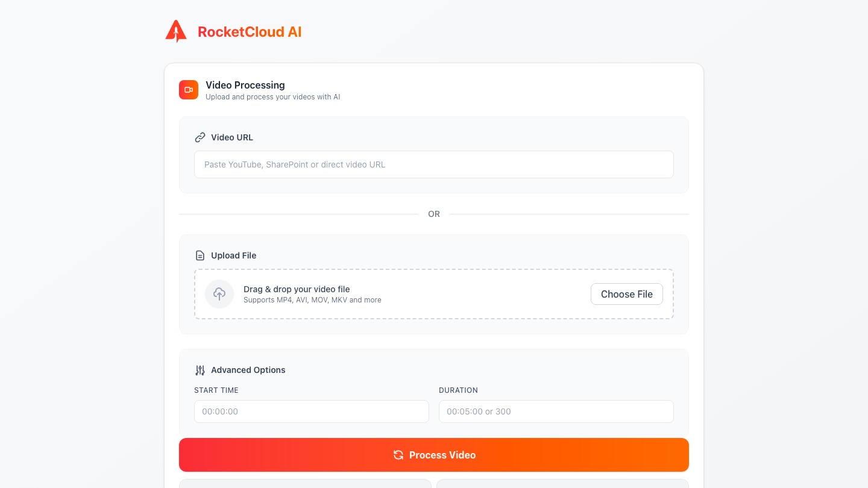Click the video URL input field
Viewport: 868px width, 488px height.
[x=434, y=164]
